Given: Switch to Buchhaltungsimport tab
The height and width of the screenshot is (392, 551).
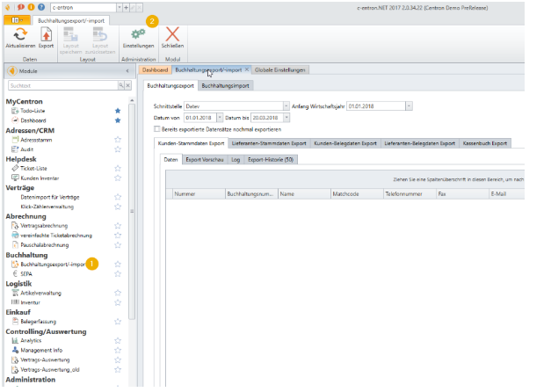Looking at the screenshot, I should [x=225, y=86].
